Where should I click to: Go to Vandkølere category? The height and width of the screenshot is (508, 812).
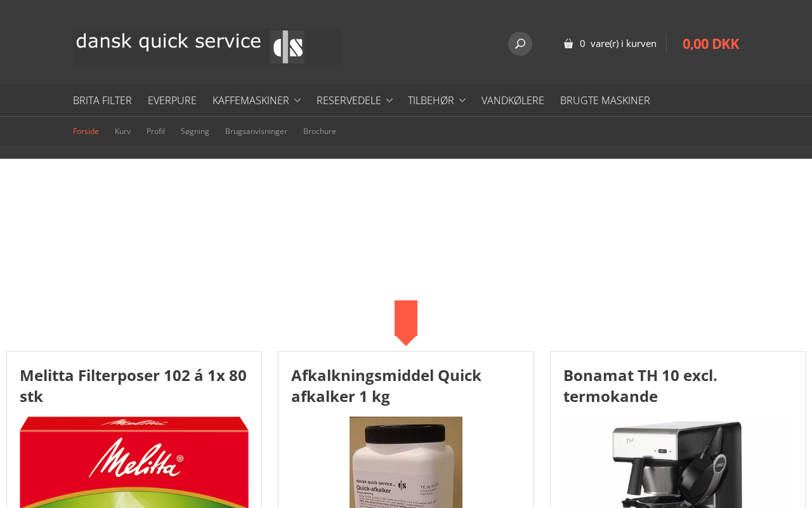click(x=513, y=100)
